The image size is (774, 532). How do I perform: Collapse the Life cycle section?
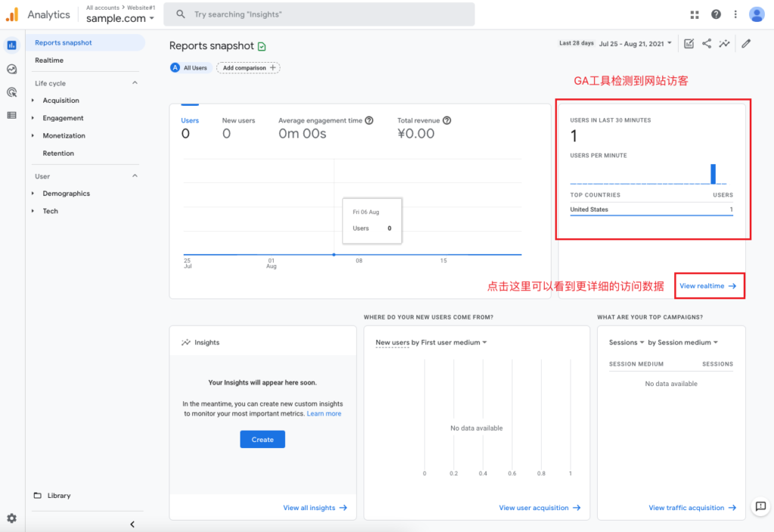135,83
